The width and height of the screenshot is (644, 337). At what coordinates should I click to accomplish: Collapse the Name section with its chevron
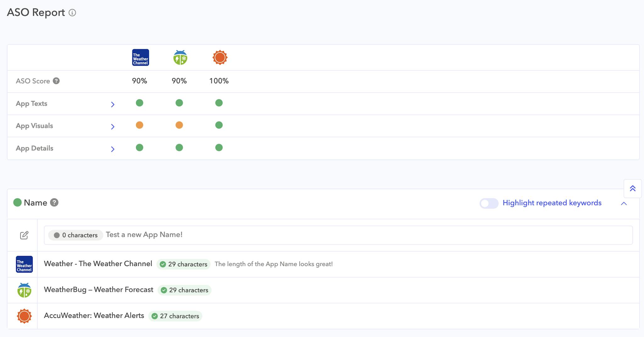[x=624, y=203]
